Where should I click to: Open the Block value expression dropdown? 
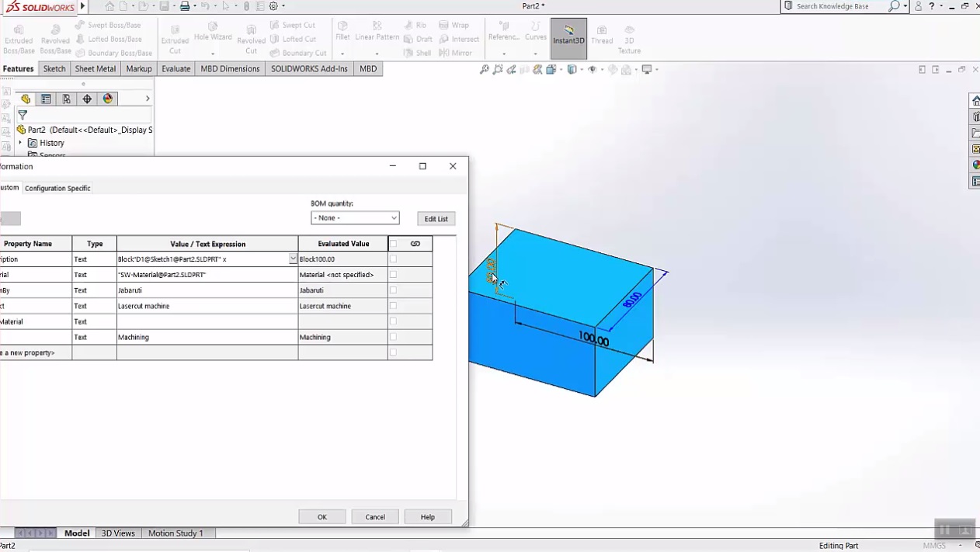292,259
